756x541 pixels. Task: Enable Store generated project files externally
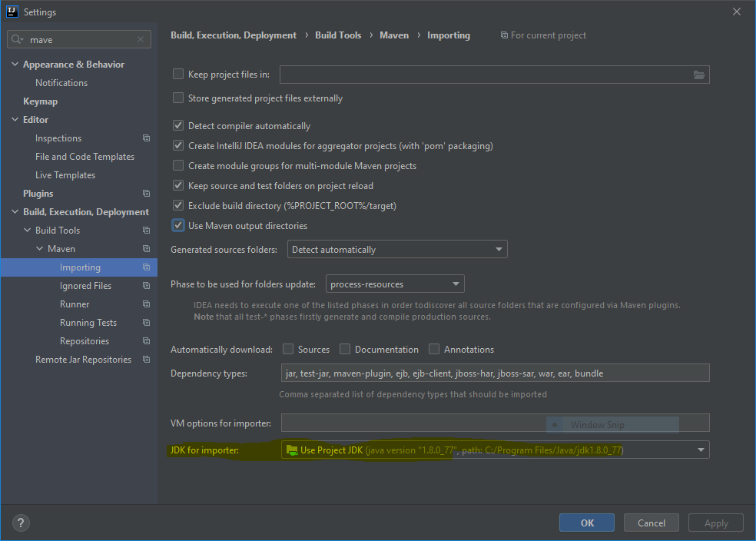pyautogui.click(x=178, y=98)
